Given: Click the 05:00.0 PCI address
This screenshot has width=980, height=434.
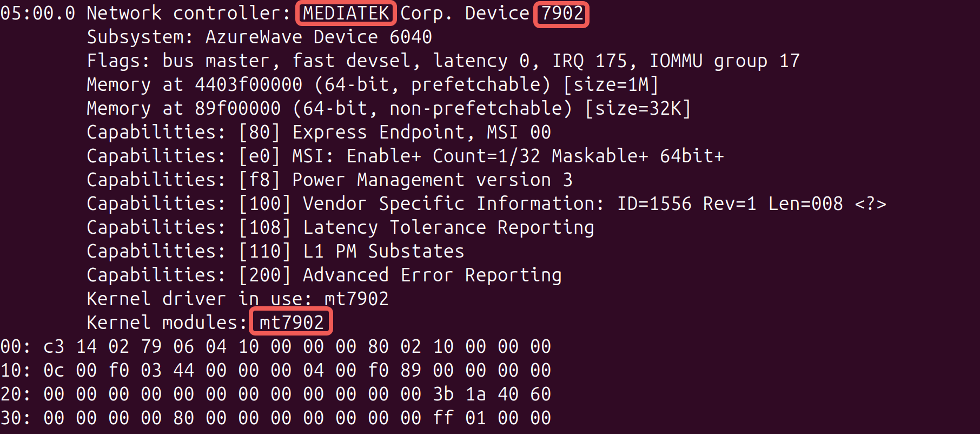Looking at the screenshot, I should point(38,13).
